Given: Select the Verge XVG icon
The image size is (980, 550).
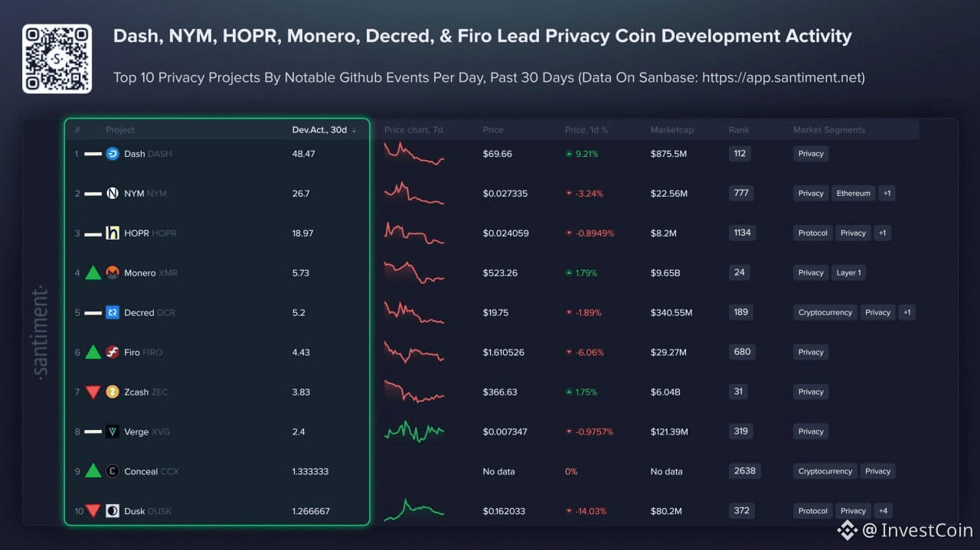Looking at the screenshot, I should click(x=113, y=431).
